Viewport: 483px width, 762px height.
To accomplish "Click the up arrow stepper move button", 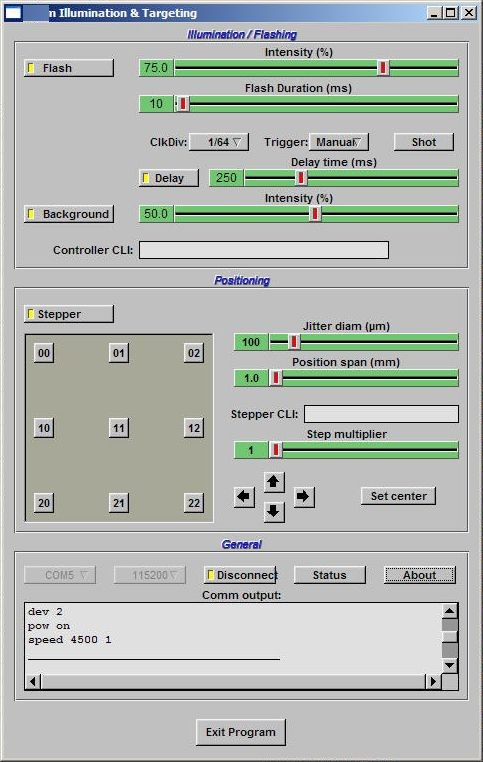I will click(274, 482).
